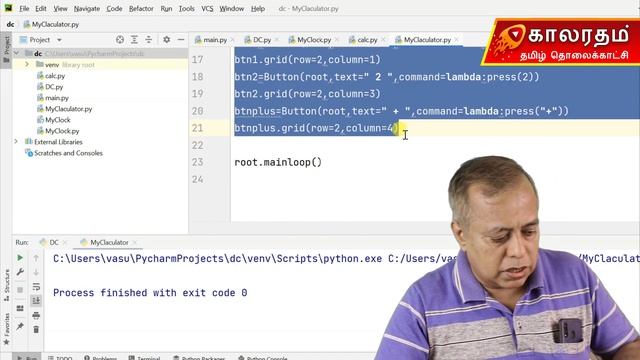Open the Refactor menu
This screenshot has height=360, width=640.
[x=141, y=8]
